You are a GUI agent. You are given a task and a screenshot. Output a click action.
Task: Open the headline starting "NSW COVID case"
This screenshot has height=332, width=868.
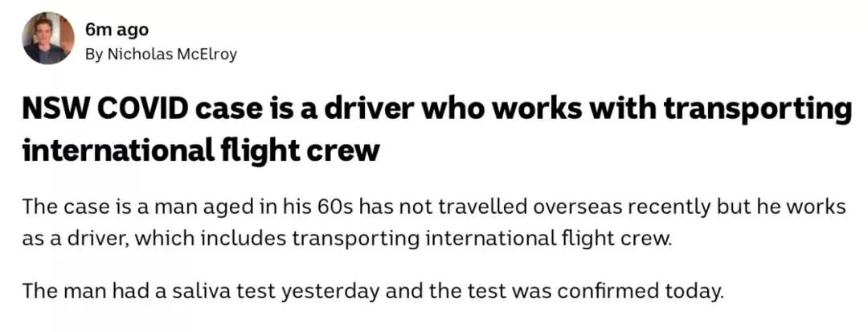tap(436, 129)
